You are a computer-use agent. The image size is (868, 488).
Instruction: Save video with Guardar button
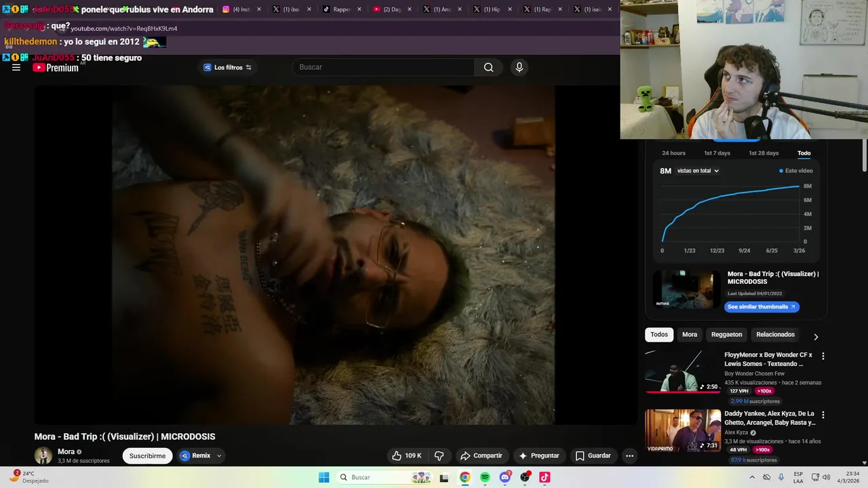[x=593, y=455]
